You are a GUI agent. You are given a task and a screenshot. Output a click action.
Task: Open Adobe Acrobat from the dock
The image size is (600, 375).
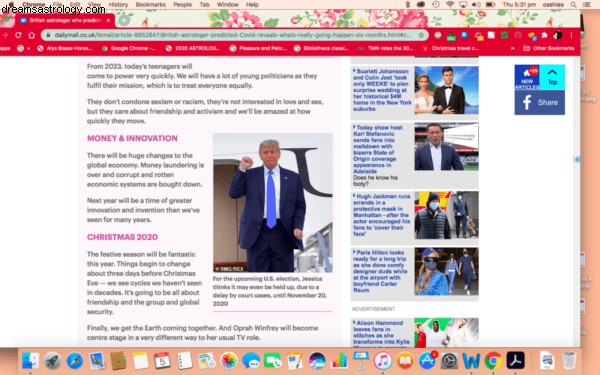515,361
